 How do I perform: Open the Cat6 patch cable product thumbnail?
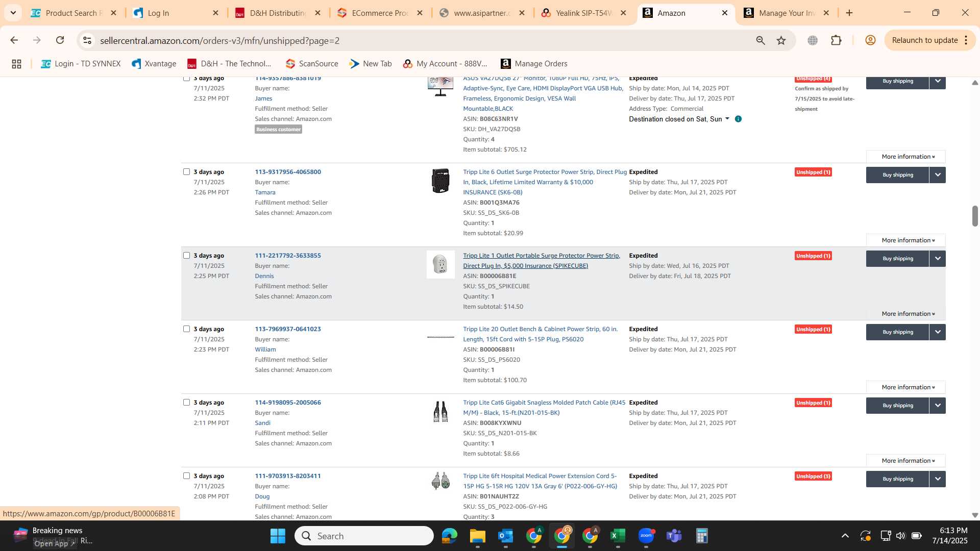tap(440, 411)
